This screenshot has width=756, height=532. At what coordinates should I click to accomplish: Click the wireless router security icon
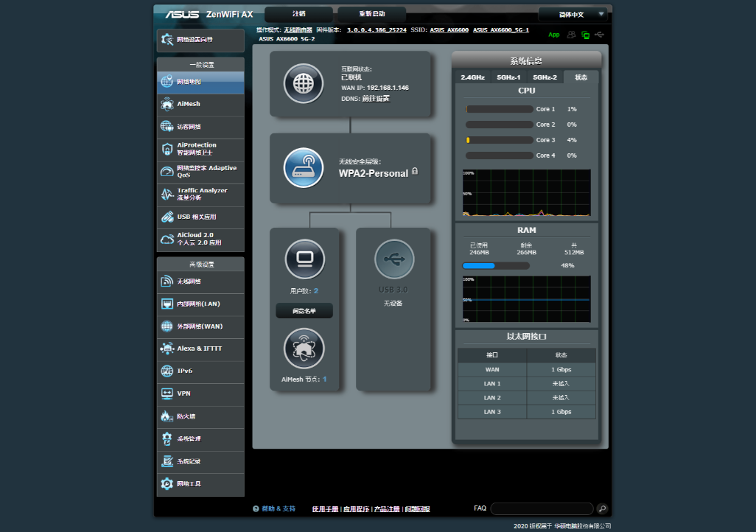pyautogui.click(x=304, y=168)
